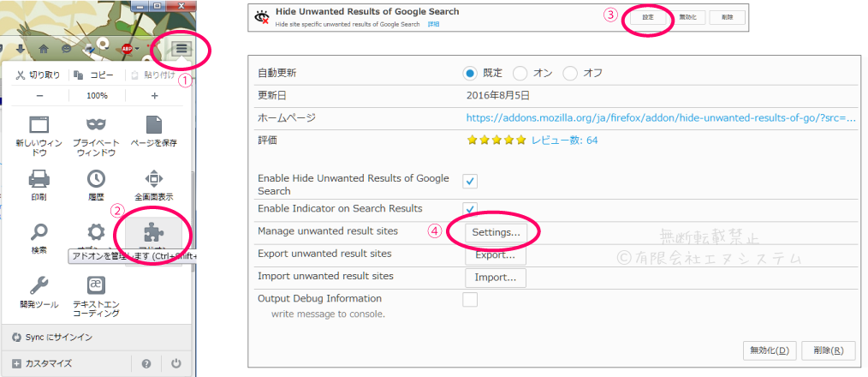Click the Import... button
The height and width of the screenshot is (377, 868).
point(496,278)
